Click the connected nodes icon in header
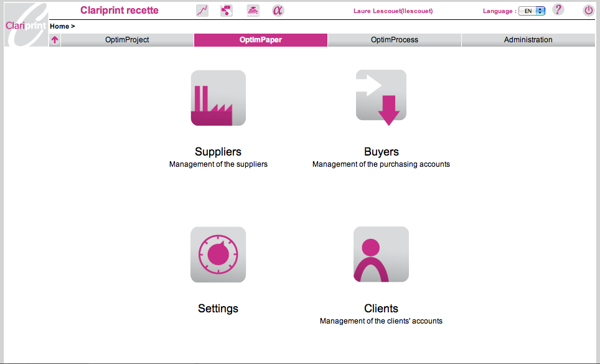The height and width of the screenshot is (364, 600). point(227,11)
